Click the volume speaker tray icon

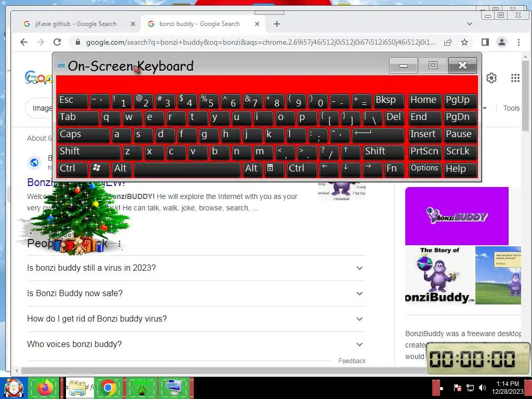pyautogui.click(x=482, y=388)
